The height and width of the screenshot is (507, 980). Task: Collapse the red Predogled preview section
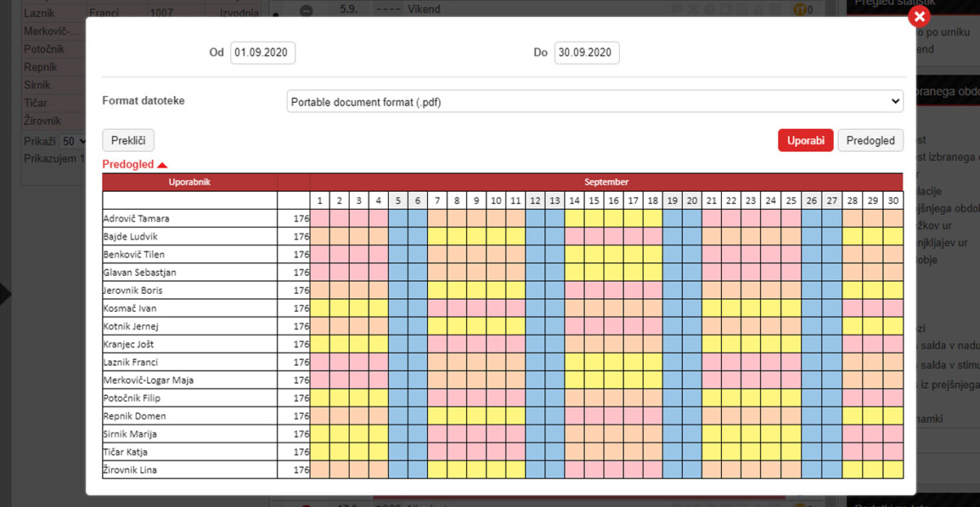(135, 164)
